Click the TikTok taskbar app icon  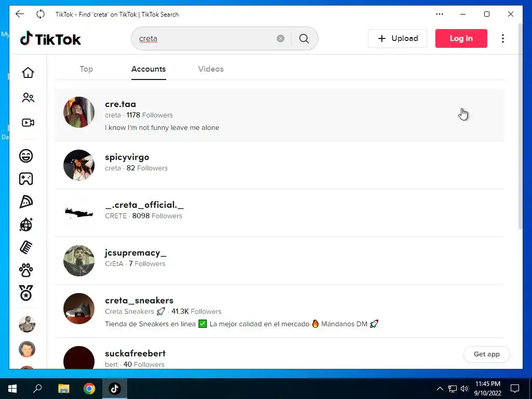pos(115,389)
